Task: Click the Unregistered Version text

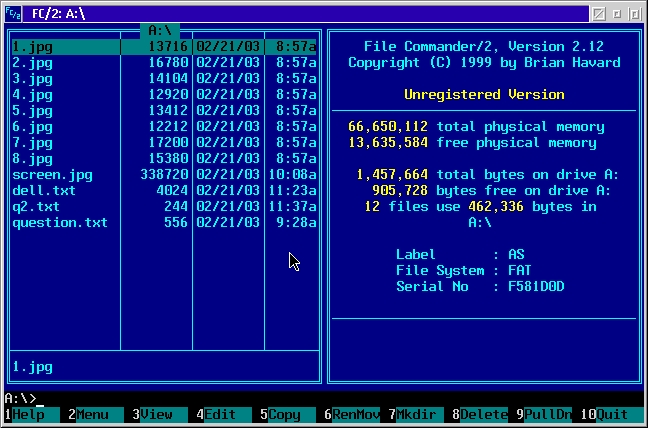Action: click(x=484, y=95)
